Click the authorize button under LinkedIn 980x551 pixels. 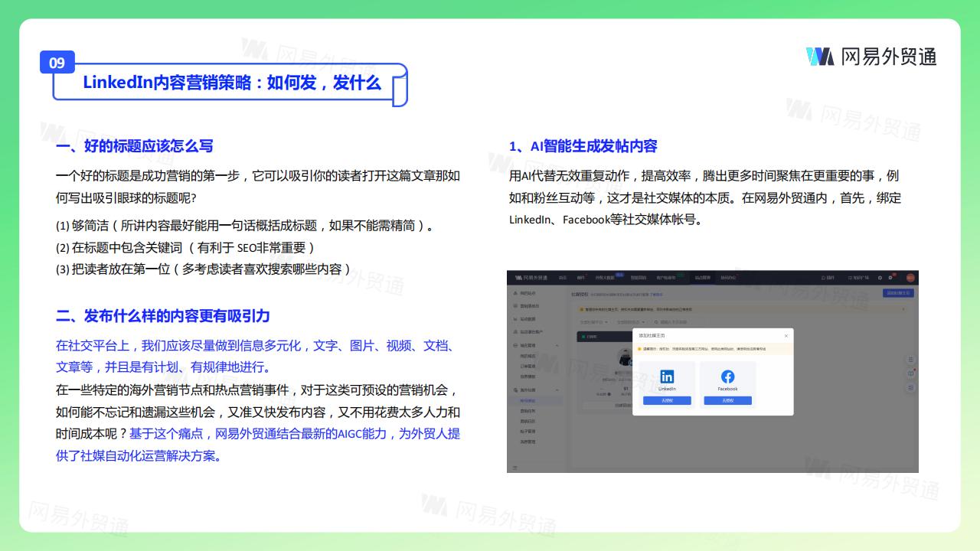[x=667, y=400]
